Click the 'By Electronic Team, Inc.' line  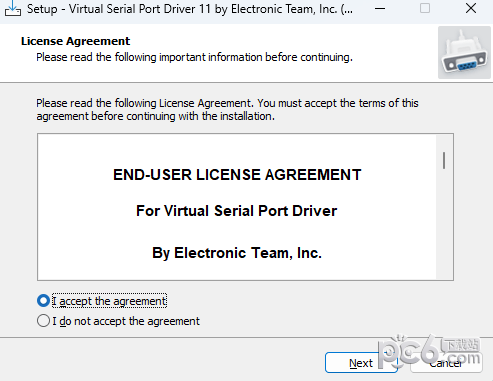click(x=237, y=253)
